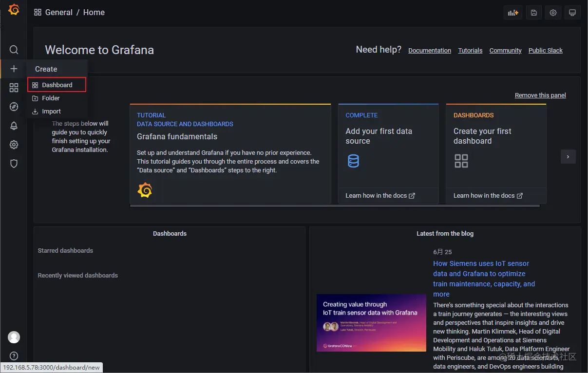
Task: Open dashboard settings gear in top bar
Action: pyautogui.click(x=553, y=13)
